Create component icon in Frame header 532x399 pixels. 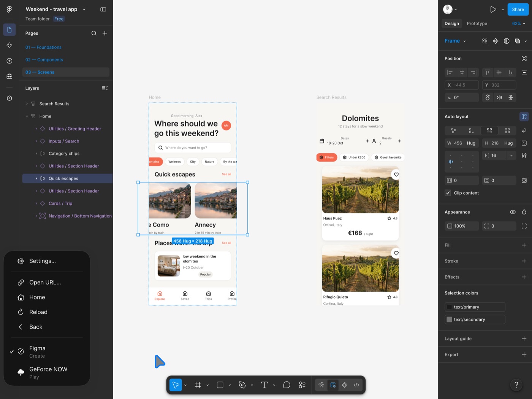(x=496, y=41)
